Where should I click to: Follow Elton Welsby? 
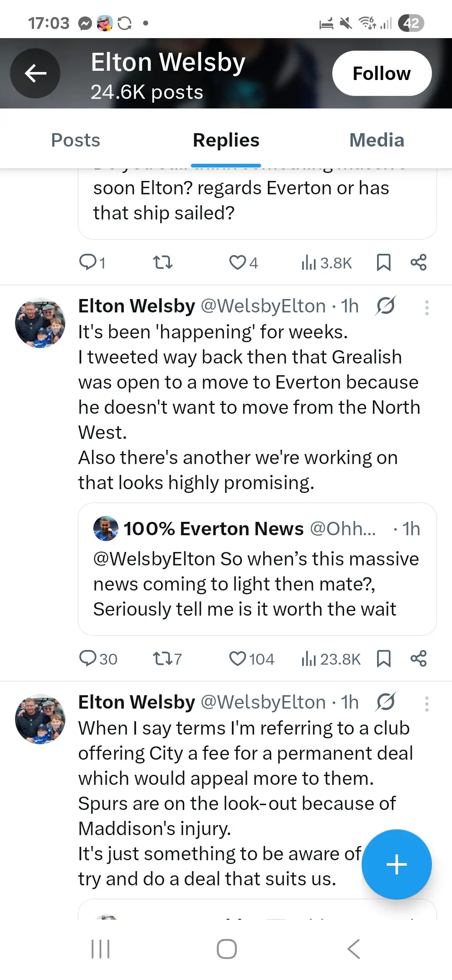[x=382, y=73]
